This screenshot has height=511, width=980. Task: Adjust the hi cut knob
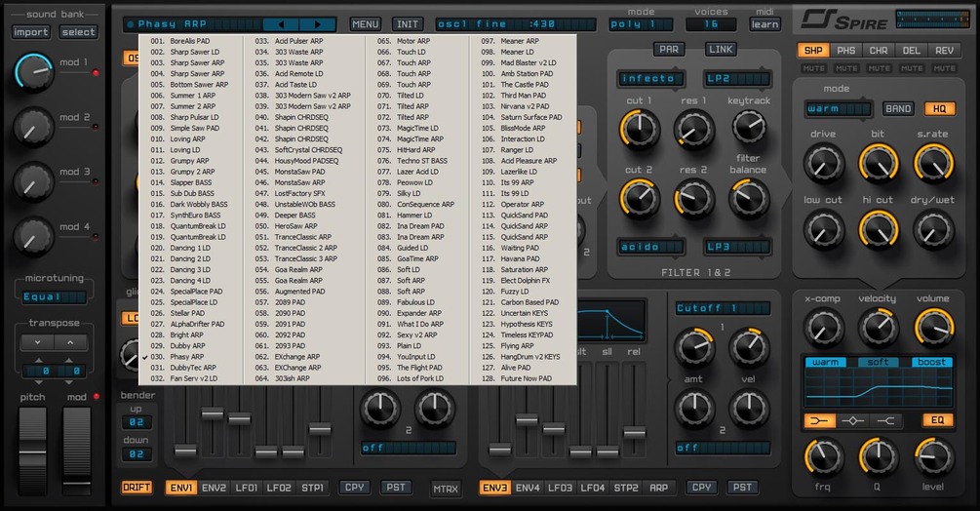point(879,230)
